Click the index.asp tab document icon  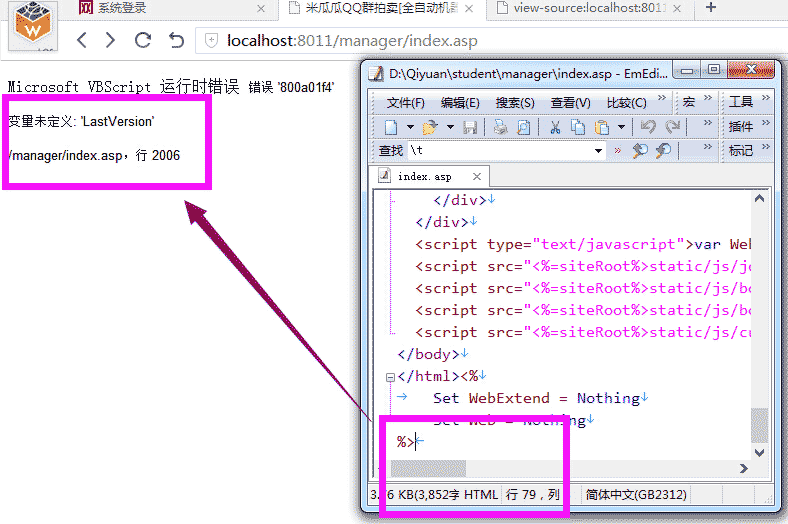(x=384, y=175)
